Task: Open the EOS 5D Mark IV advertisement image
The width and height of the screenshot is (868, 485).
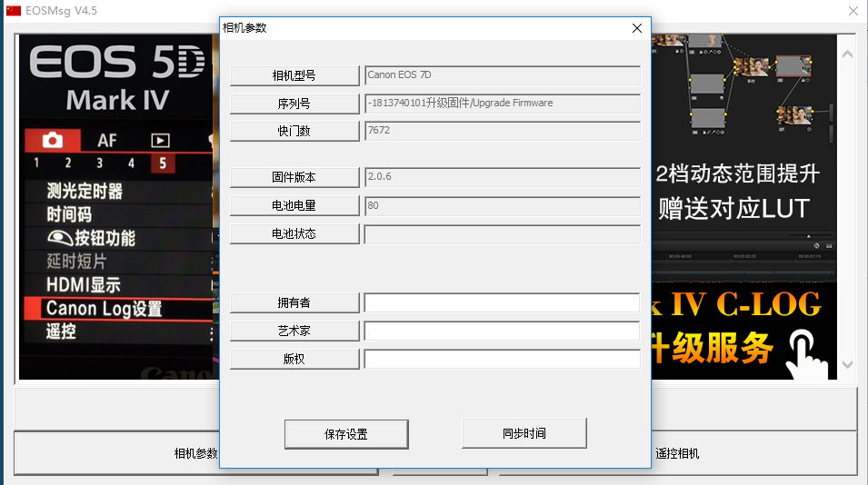Action: 118,207
